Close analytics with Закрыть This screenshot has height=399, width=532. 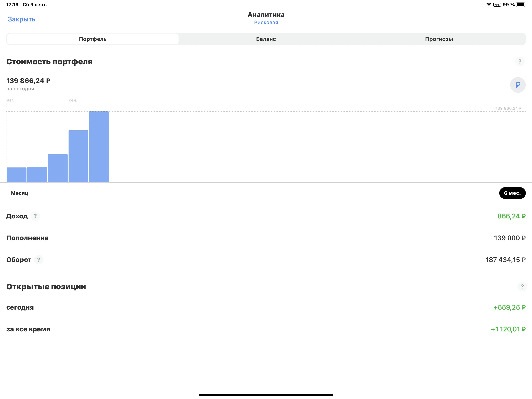tap(22, 19)
